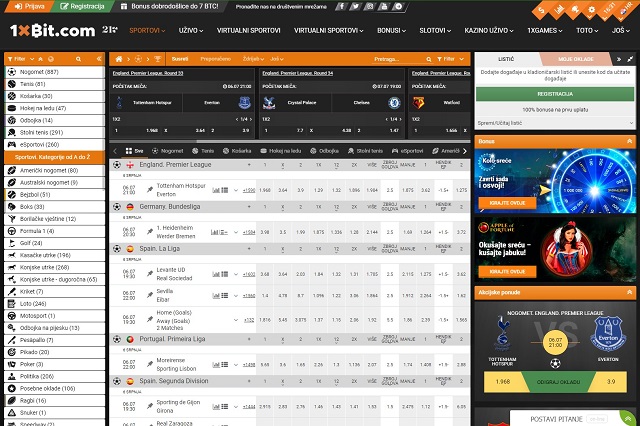This screenshot has width=640, height=426.
Task: Open the Twitter social link icon
Action: [x=355, y=7]
